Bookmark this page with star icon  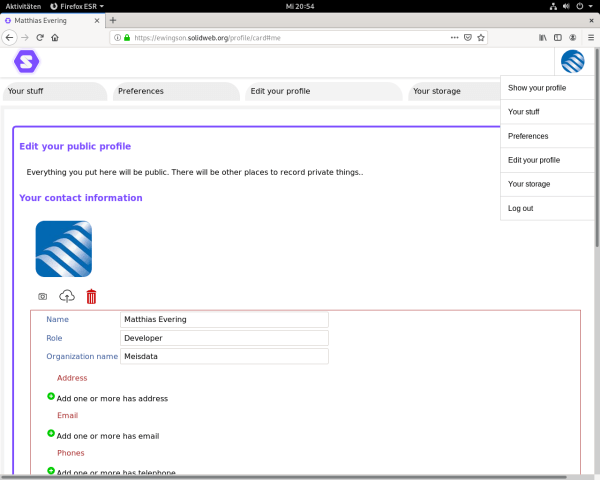point(481,38)
